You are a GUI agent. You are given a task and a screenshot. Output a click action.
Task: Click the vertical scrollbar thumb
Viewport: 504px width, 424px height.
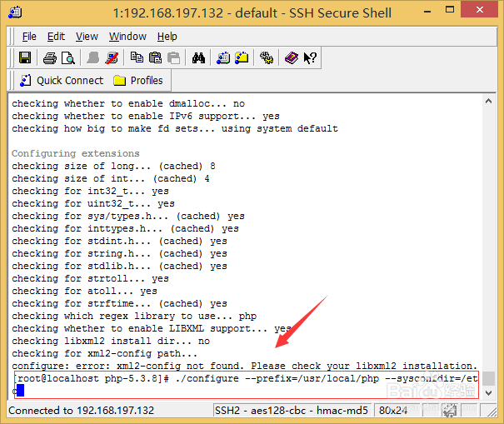(488, 378)
